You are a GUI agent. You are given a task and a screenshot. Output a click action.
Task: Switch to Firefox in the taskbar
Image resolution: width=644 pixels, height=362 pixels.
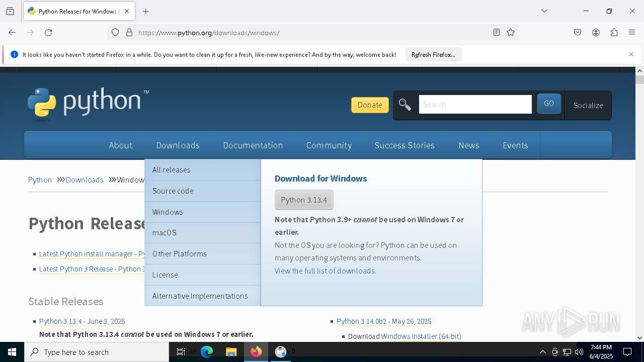256,352
